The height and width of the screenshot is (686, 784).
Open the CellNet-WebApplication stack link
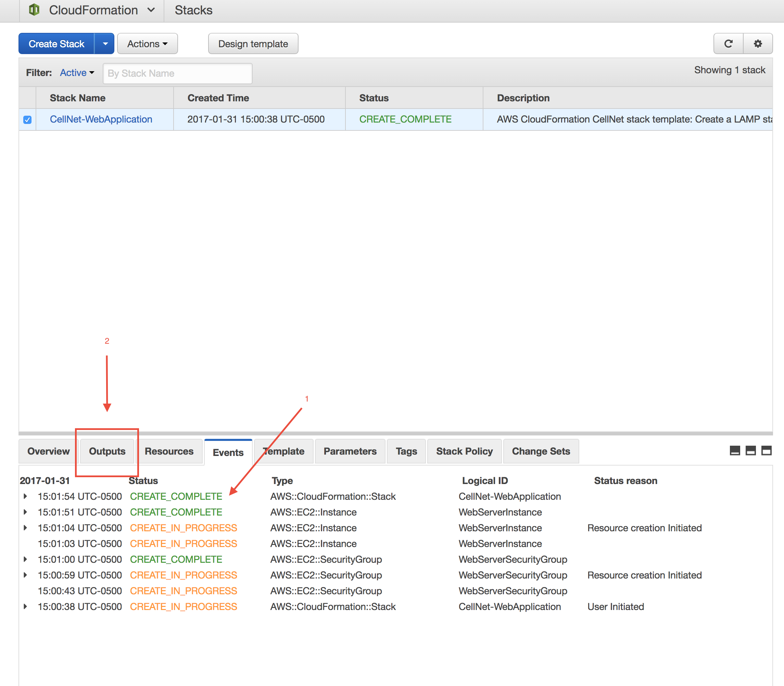click(101, 119)
